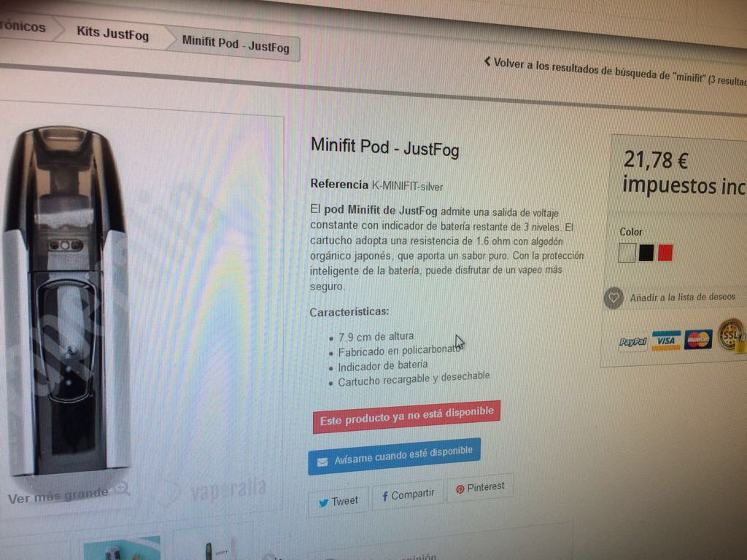The height and width of the screenshot is (560, 747).
Task: Select Minifit Pod - JustFog breadcrumb
Action: pyautogui.click(x=236, y=44)
